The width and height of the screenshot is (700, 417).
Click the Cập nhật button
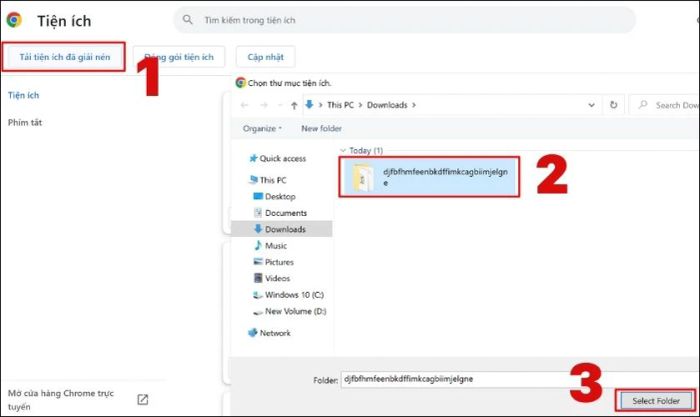pos(266,57)
